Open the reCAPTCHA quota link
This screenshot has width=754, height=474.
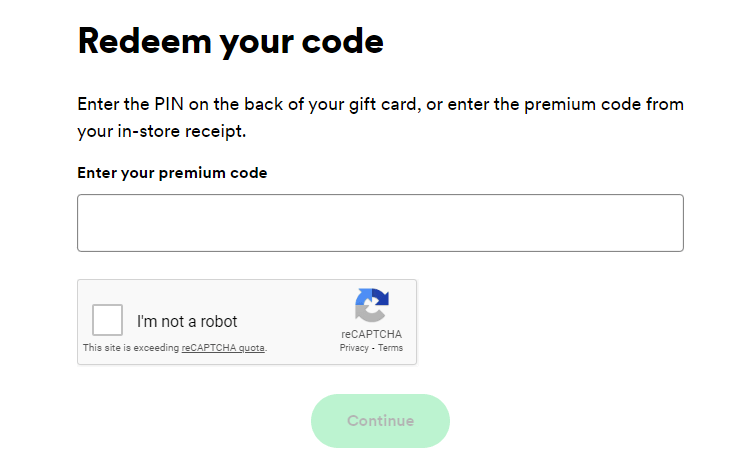point(223,348)
